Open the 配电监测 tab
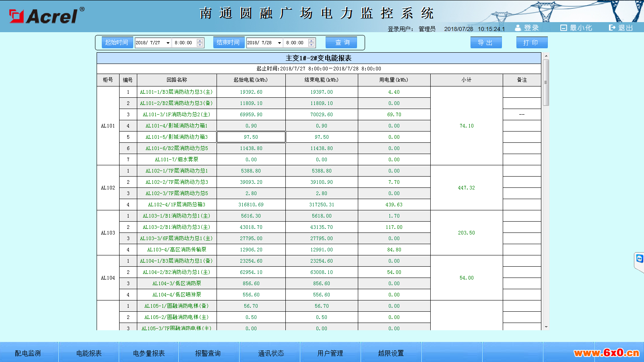 coord(28,353)
